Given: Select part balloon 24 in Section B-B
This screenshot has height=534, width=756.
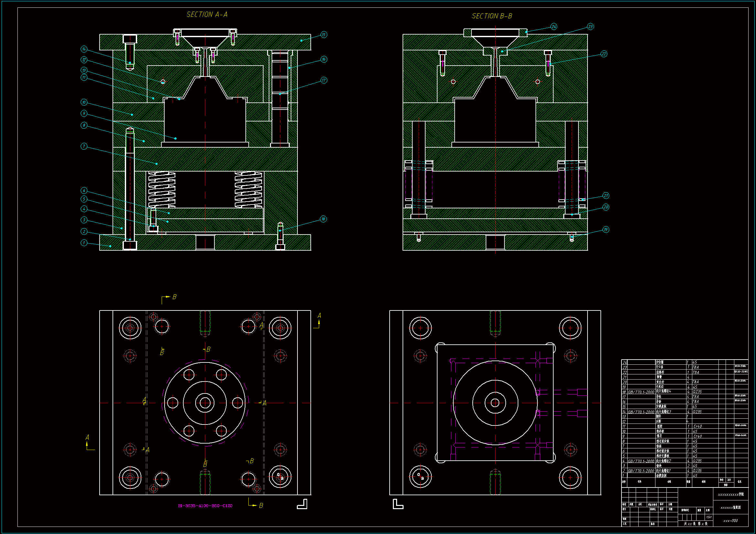Looking at the screenshot, I should pyautogui.click(x=554, y=26).
